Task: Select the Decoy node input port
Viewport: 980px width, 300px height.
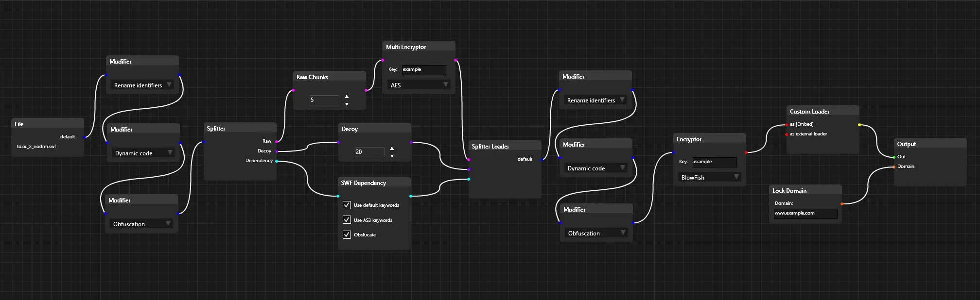Action: [x=338, y=142]
